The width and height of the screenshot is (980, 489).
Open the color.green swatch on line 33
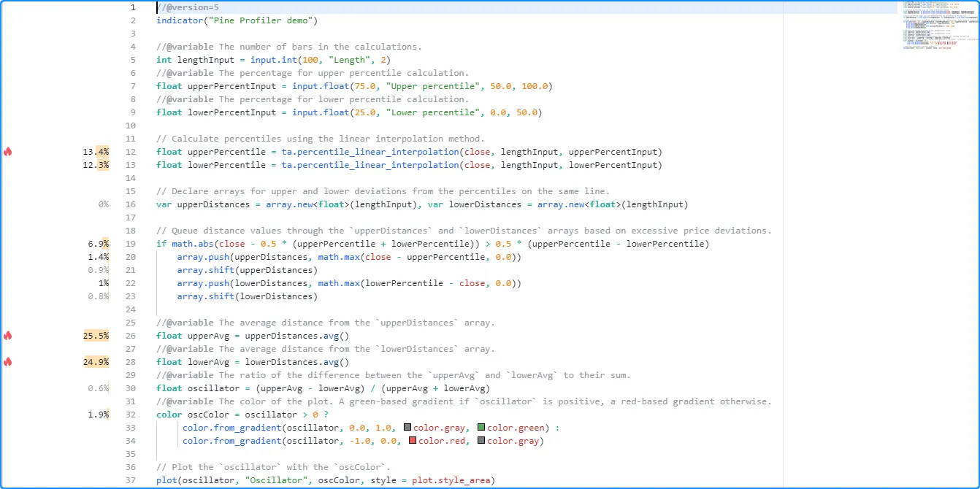click(x=481, y=428)
